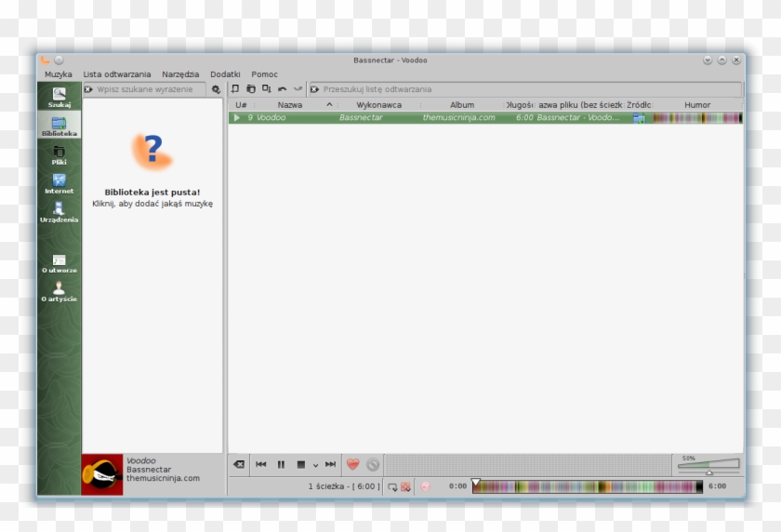
Task: Open the Urządzenia devices sidebar tab
Action: [x=60, y=212]
